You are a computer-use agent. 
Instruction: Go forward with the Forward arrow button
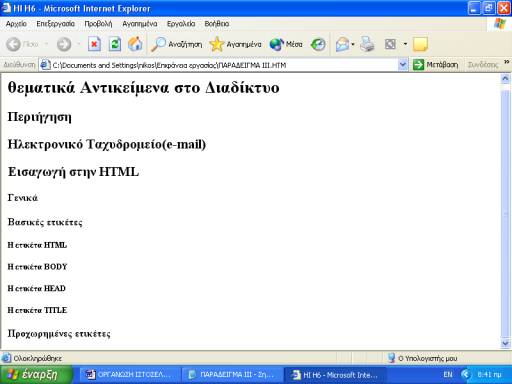[64, 44]
